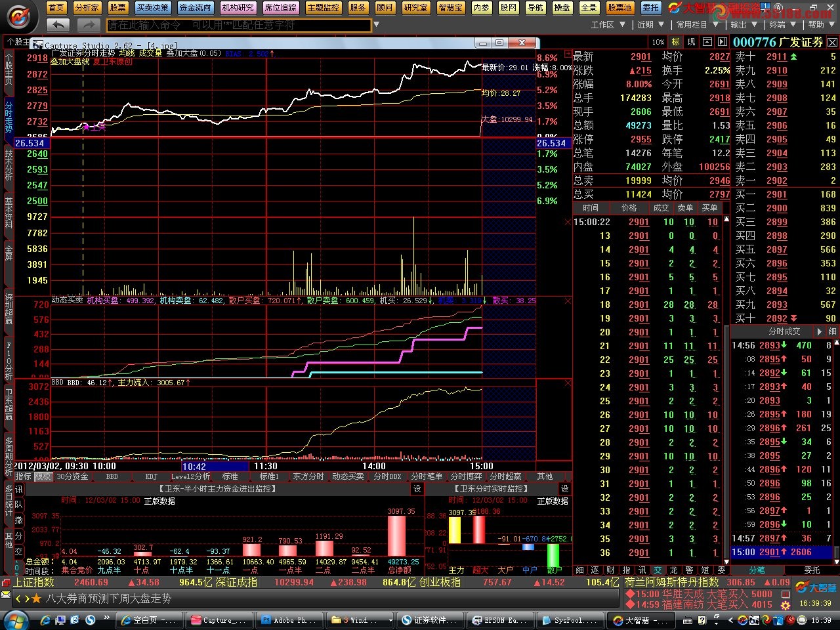Select the BBD indicator tab
The height and width of the screenshot is (630, 840).
112,476
